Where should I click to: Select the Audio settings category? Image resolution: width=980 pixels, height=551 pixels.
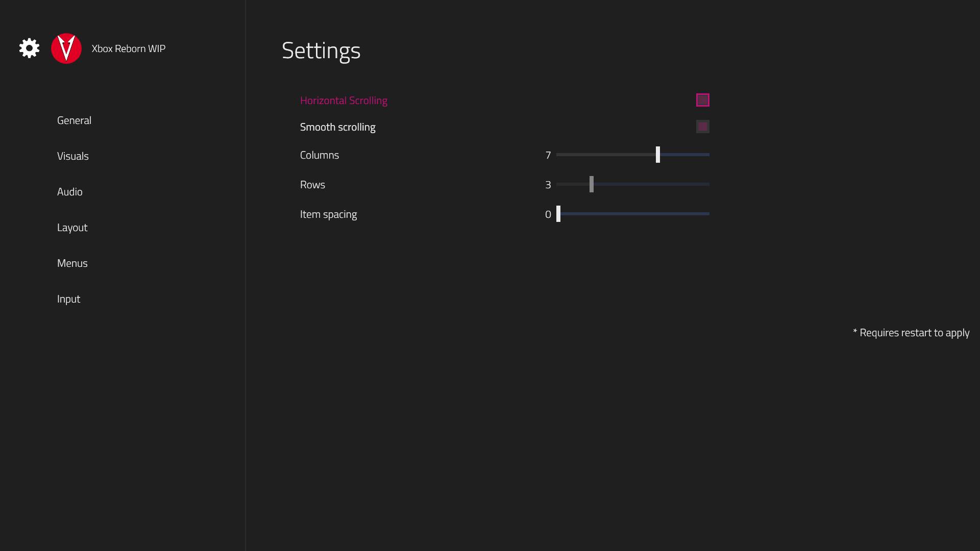coord(70,192)
